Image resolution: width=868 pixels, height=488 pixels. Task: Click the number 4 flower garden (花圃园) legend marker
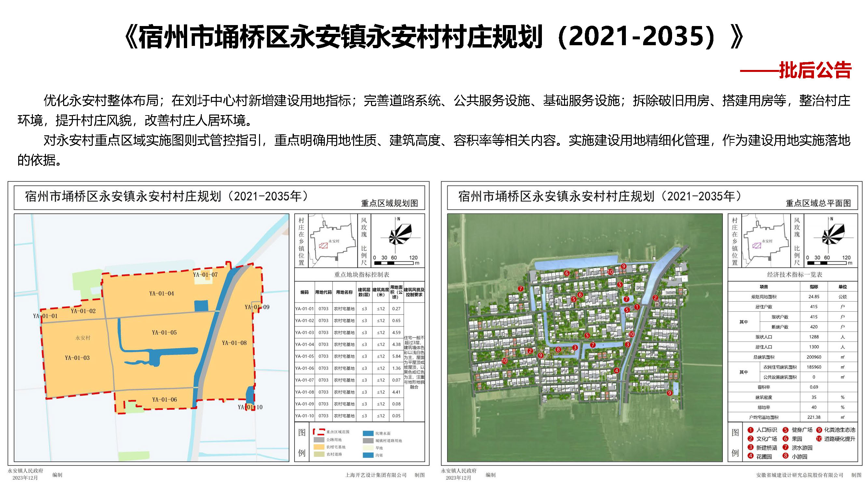click(x=751, y=456)
